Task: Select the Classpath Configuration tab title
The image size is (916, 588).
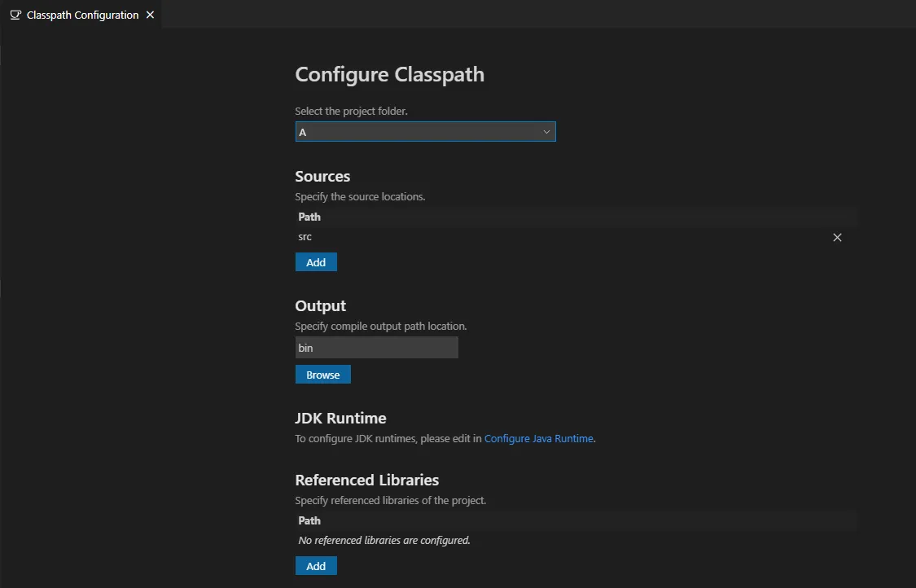Action: pos(82,15)
